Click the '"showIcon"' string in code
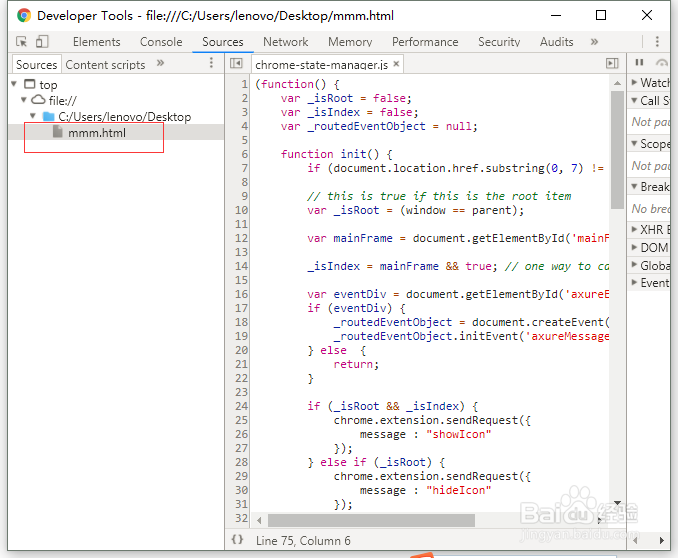The image size is (678, 558). point(458,434)
